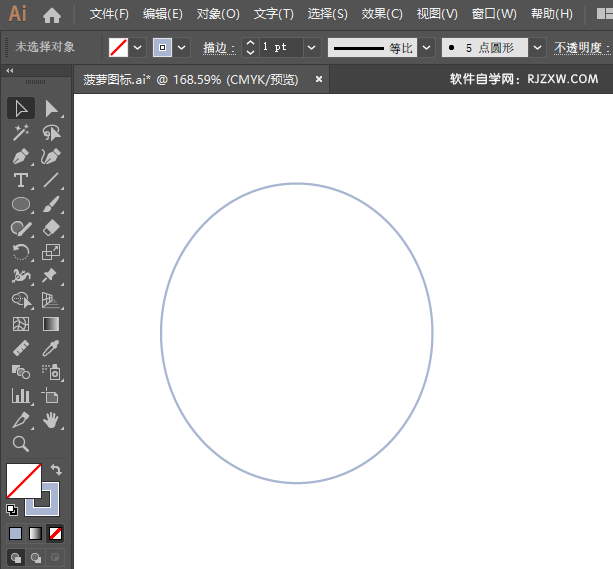
Task: Select the Zoom magnifier tool
Action: point(21,445)
